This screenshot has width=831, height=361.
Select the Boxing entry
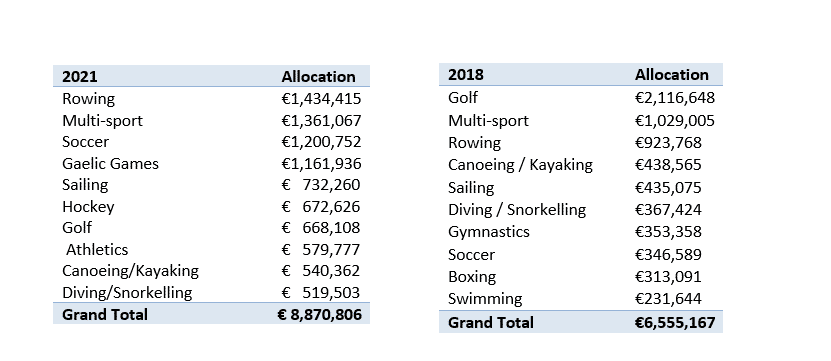(472, 277)
